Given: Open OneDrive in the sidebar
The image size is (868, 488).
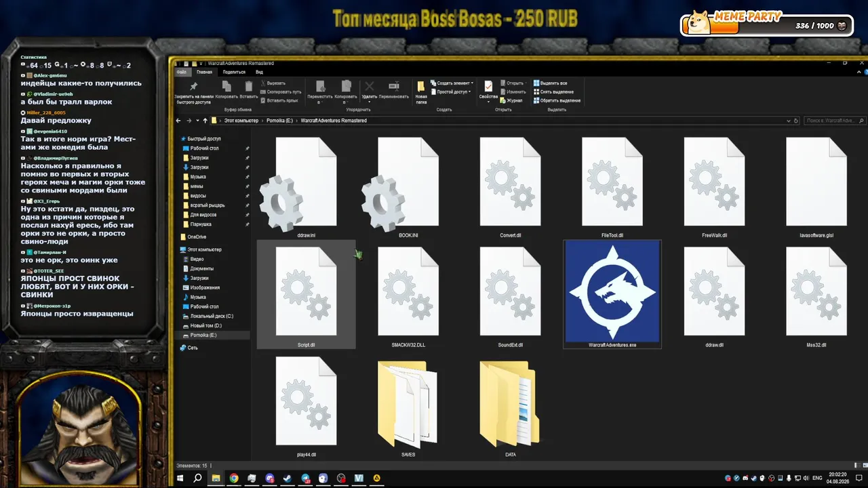Looking at the screenshot, I should coord(193,237).
